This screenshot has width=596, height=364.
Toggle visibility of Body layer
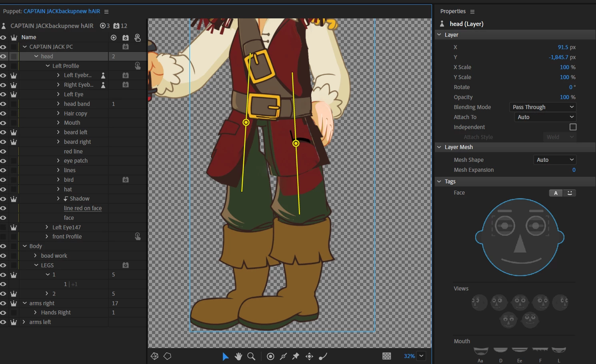3,246
